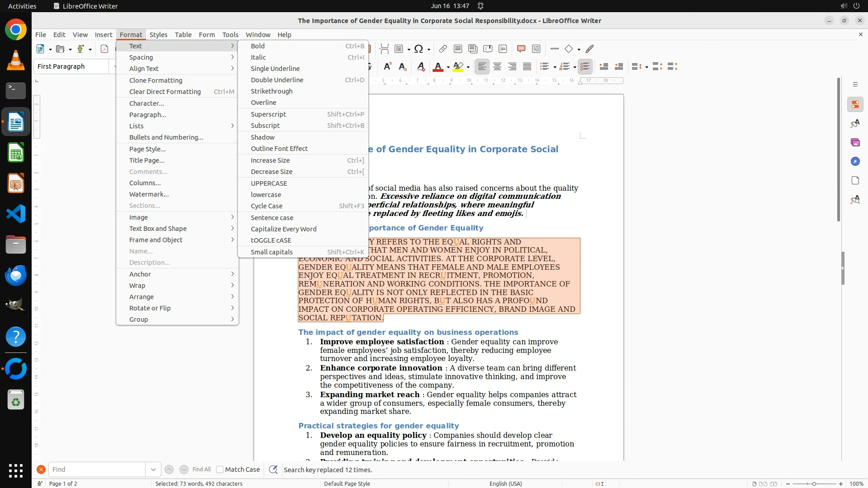The image size is (868, 488).
Task: Open the font color dropdown arrow
Action: [x=448, y=67]
